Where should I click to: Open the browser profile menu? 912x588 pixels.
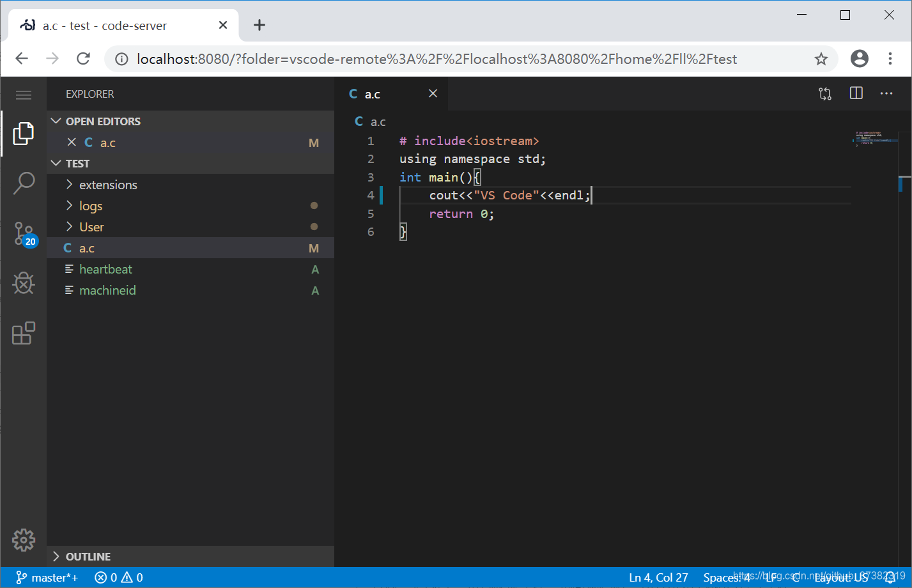860,59
